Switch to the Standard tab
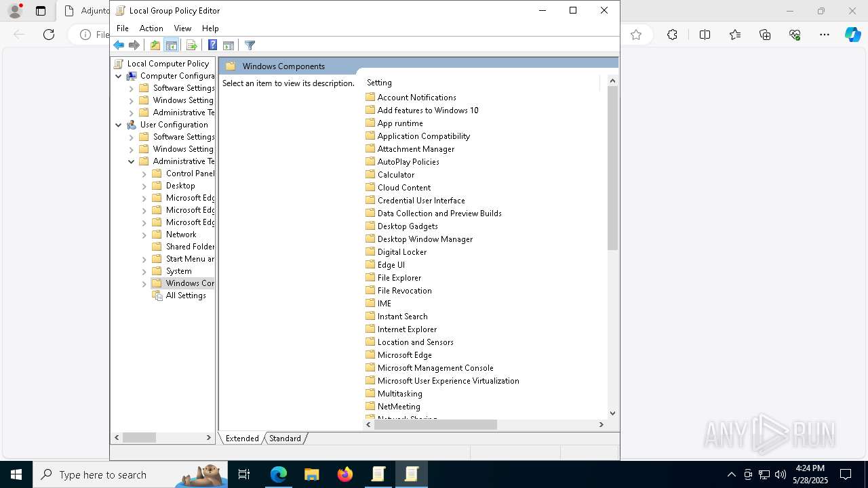 coord(285,439)
